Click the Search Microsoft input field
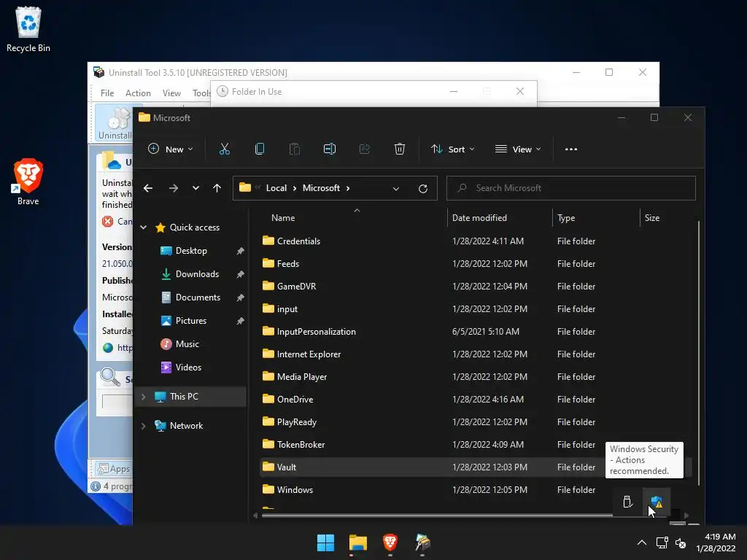This screenshot has height=560, width=747. pyautogui.click(x=570, y=188)
